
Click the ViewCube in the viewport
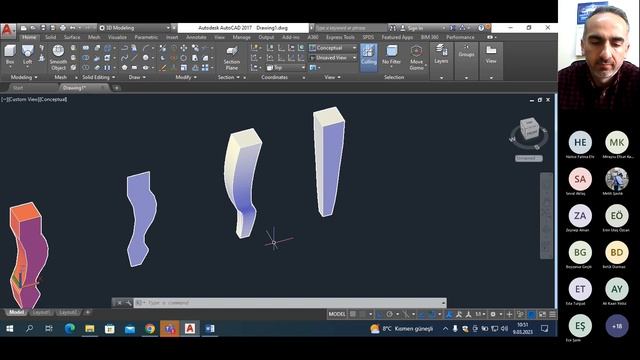coord(529,128)
